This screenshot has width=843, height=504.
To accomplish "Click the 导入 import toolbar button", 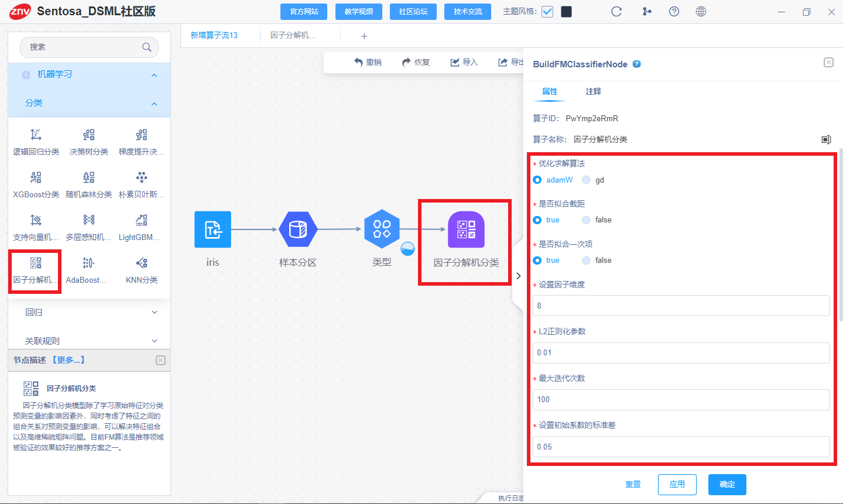I will pos(464,62).
